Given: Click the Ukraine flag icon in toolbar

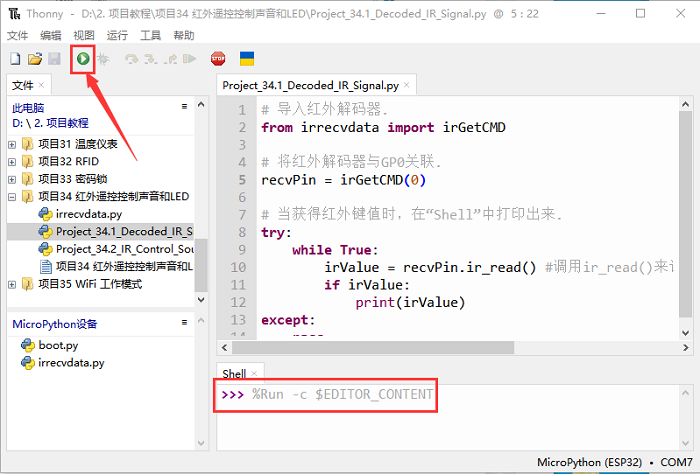Looking at the screenshot, I should [x=246, y=59].
